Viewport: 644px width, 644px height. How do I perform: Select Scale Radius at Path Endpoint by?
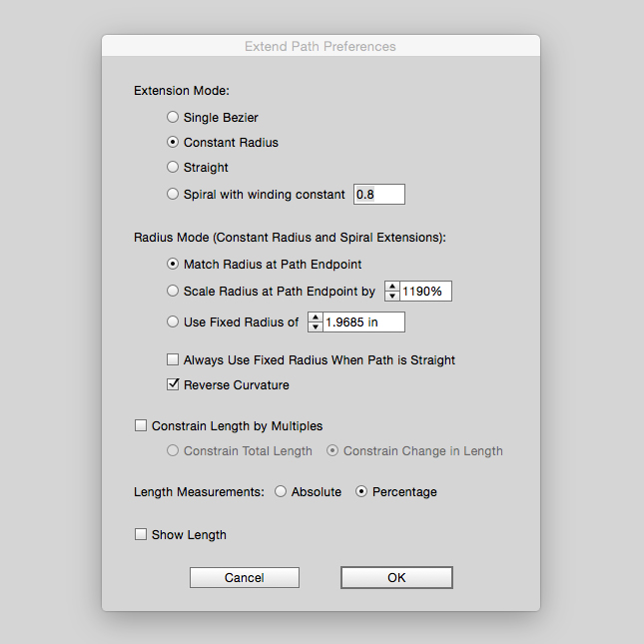pos(173,291)
